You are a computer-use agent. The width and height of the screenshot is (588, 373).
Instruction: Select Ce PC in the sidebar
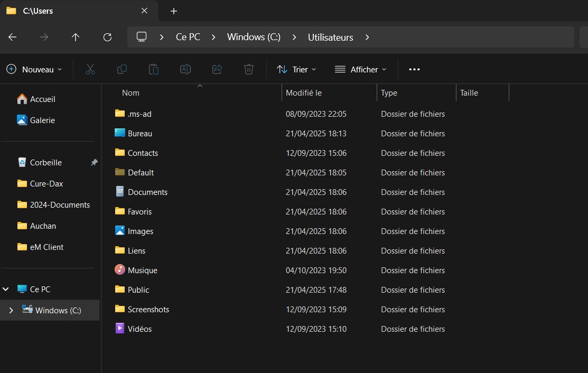[x=40, y=289]
